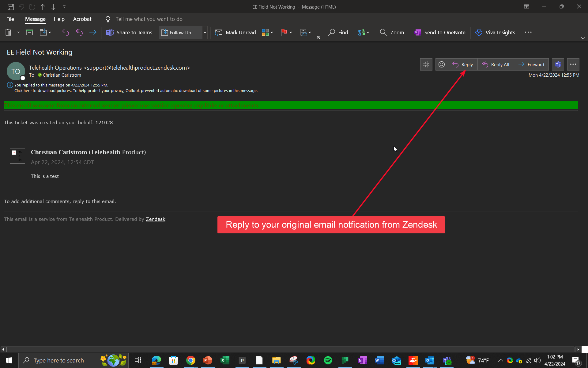Click Reply in the message header
The height and width of the screenshot is (368, 588).
coord(462,64)
